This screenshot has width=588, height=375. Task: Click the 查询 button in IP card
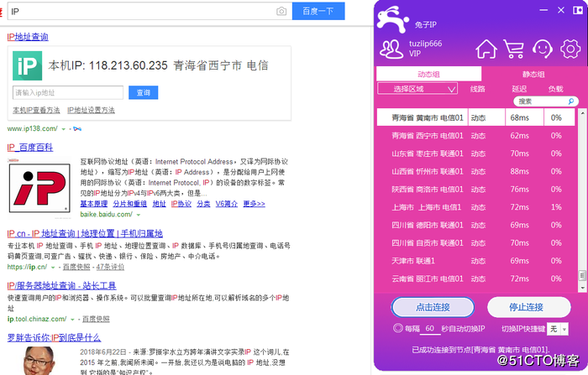144,92
